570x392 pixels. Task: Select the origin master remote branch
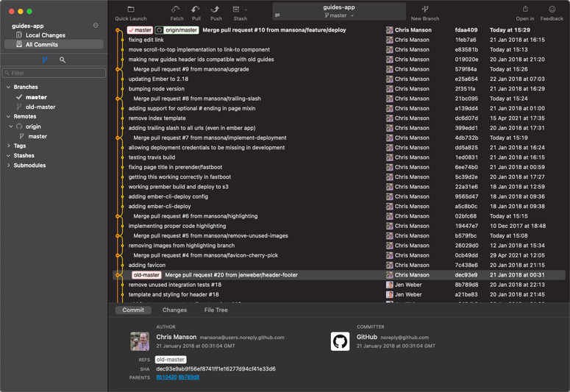pyautogui.click(x=38, y=136)
